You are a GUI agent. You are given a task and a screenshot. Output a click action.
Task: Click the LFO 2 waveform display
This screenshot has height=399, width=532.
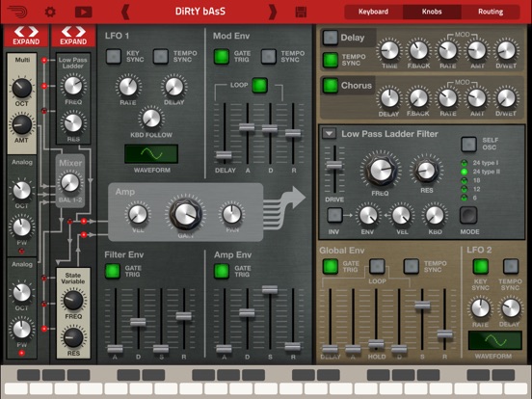click(495, 340)
